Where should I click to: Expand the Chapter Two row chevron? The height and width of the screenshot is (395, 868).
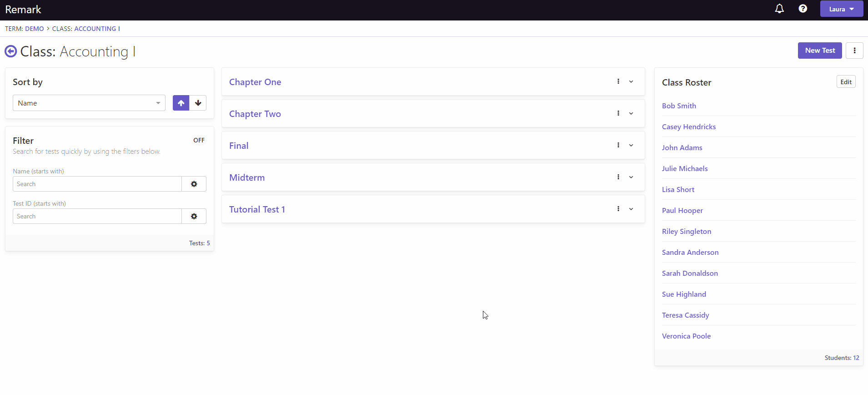coord(631,113)
